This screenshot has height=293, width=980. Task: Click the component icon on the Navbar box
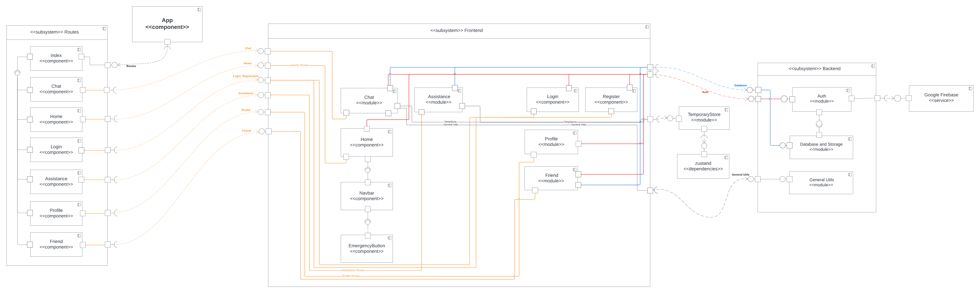[x=390, y=186]
